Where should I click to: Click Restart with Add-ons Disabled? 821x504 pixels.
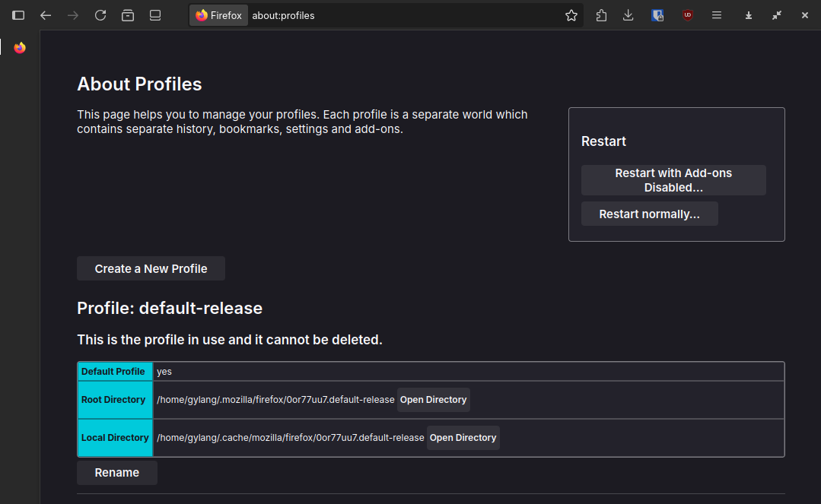[673, 180]
